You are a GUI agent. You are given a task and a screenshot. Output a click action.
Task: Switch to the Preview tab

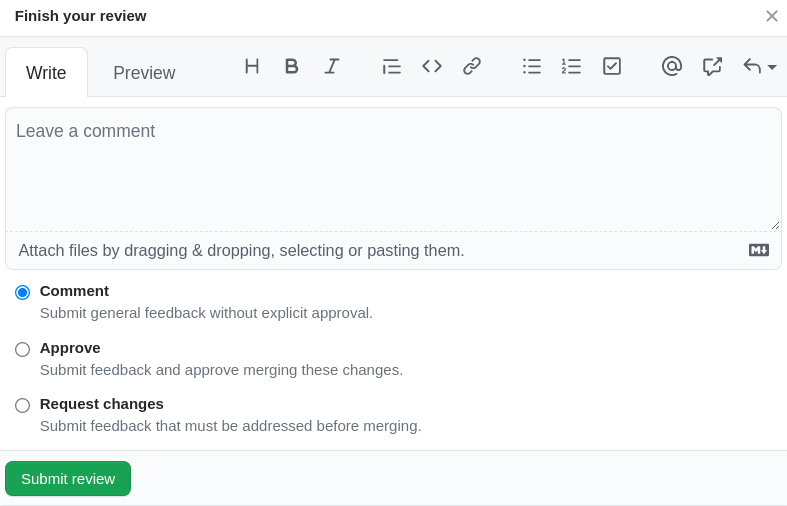(x=144, y=73)
